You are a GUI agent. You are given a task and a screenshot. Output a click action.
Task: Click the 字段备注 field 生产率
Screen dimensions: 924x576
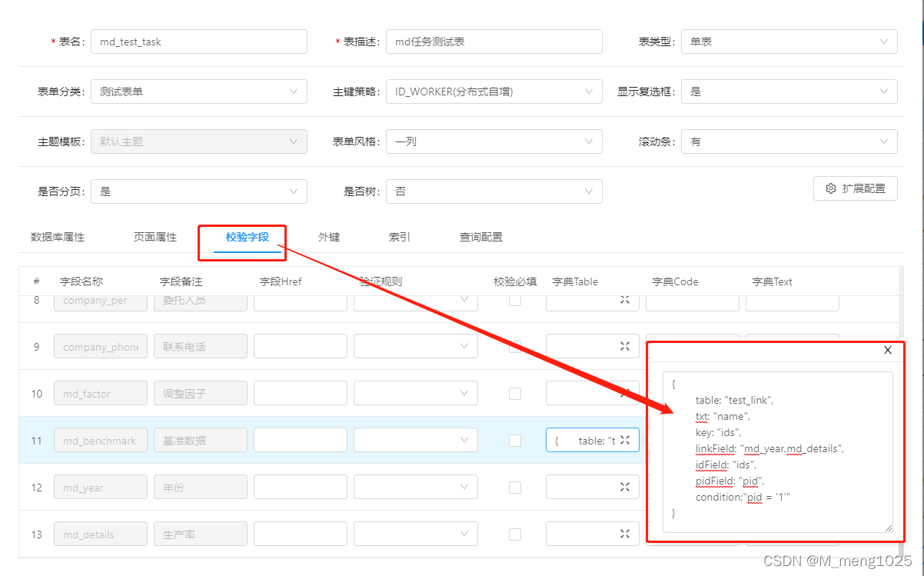(x=201, y=534)
